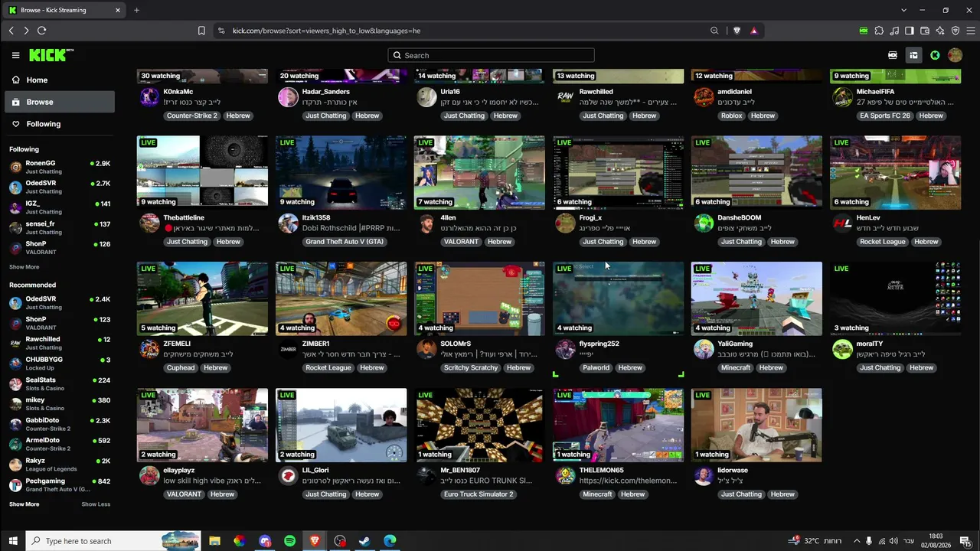980x551 pixels.
Task: Open the Brave VPN shield icon
Action: 955,31
